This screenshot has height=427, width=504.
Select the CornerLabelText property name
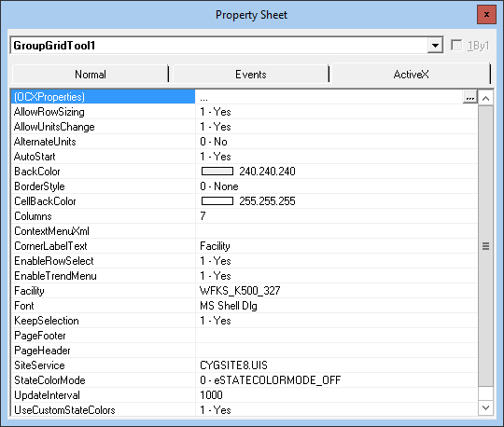coord(50,246)
